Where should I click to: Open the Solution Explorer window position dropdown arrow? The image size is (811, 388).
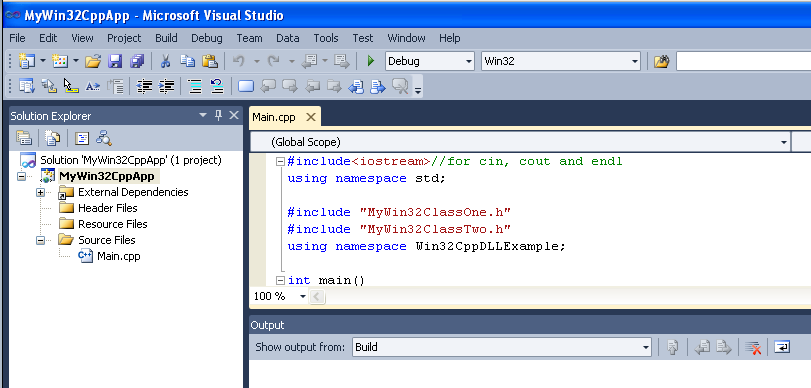203,115
